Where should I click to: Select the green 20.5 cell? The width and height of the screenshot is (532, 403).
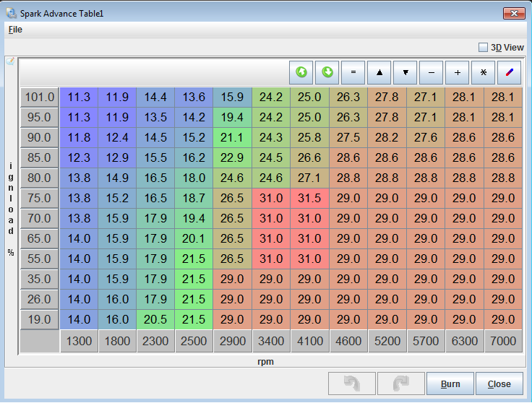pyautogui.click(x=155, y=319)
